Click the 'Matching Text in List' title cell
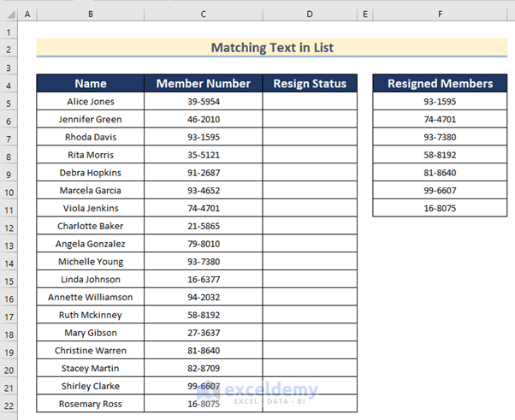The width and height of the screenshot is (515, 420). [272, 48]
